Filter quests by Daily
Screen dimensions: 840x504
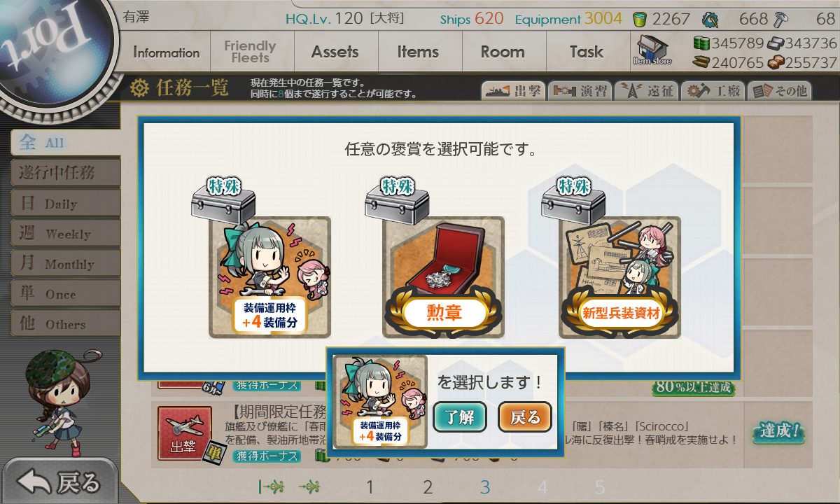point(65,204)
